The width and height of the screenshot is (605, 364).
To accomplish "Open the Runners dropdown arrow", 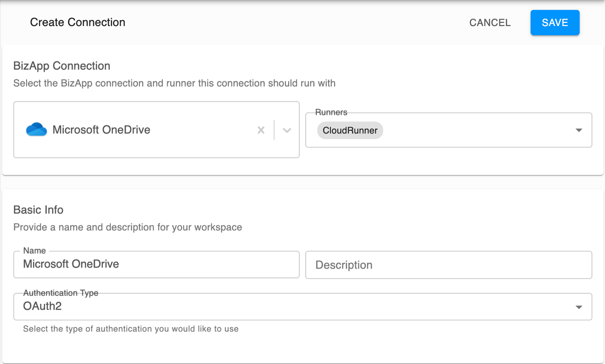I will pos(579,130).
